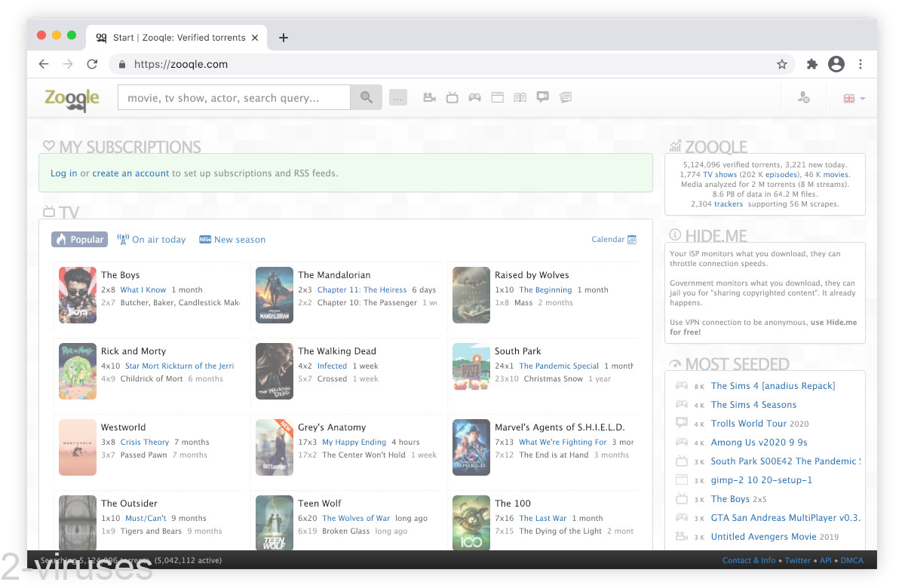Open Westworld episode Crisis Theory

(145, 442)
